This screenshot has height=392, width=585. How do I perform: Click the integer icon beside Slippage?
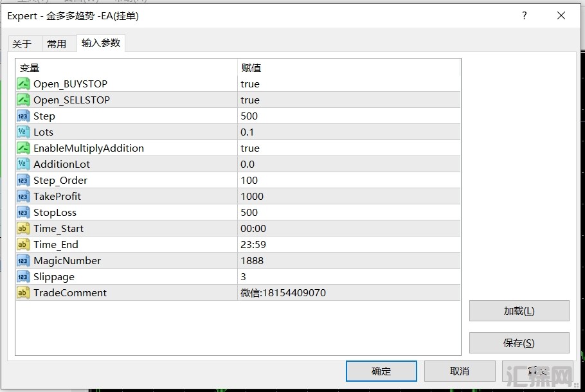click(23, 276)
